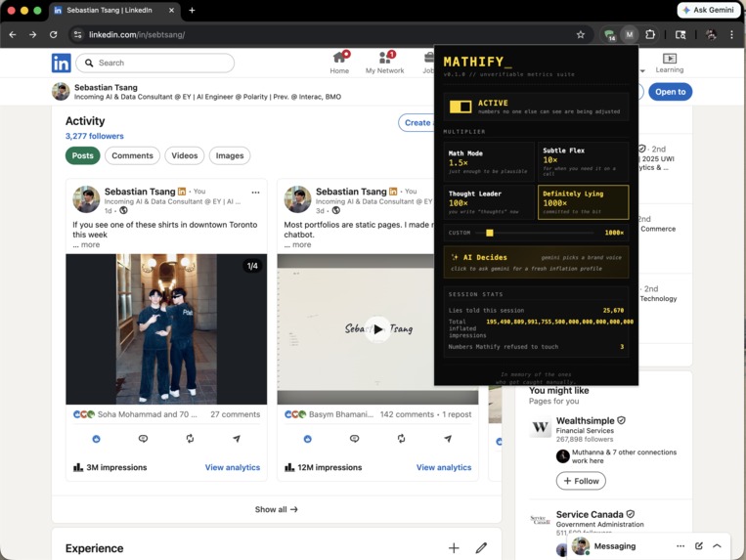Comment on the portfolio chatbot post

[354, 438]
